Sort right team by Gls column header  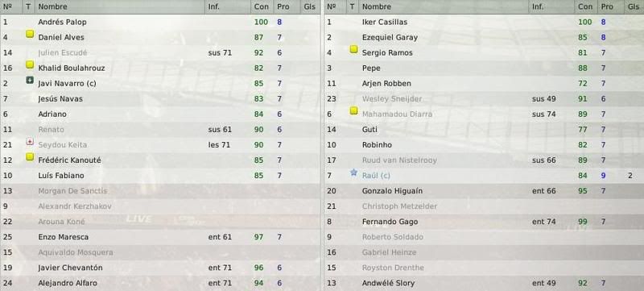pyautogui.click(x=633, y=6)
